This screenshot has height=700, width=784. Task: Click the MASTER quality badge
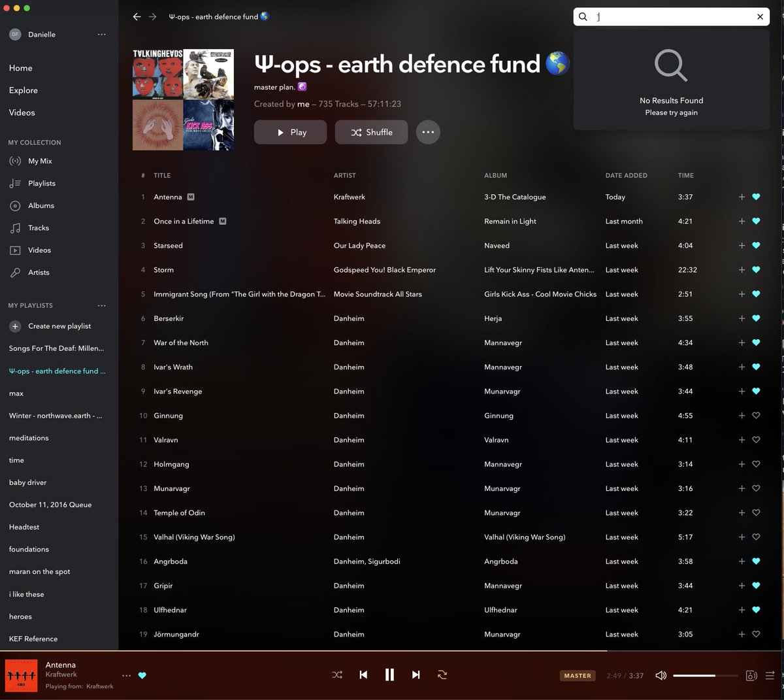point(578,676)
